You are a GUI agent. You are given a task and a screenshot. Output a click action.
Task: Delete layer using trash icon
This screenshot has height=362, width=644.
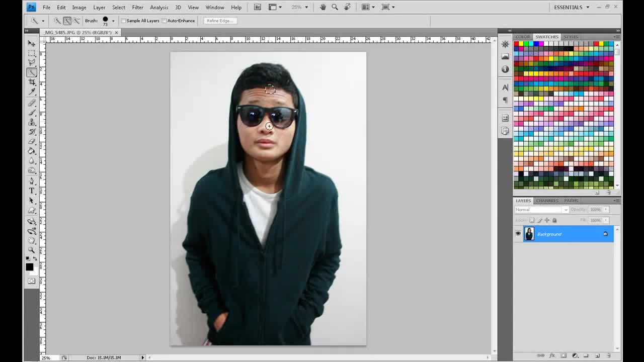(x=608, y=355)
